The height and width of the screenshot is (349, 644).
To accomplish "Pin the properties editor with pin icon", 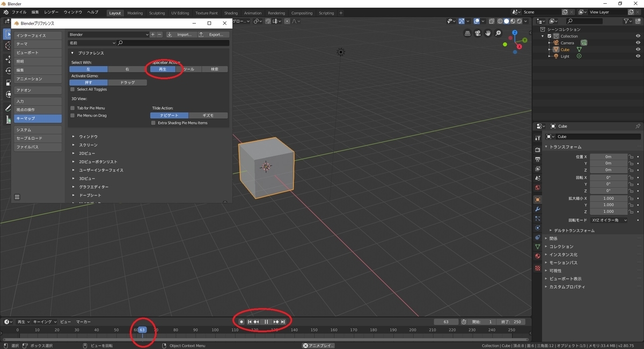I will [x=638, y=126].
